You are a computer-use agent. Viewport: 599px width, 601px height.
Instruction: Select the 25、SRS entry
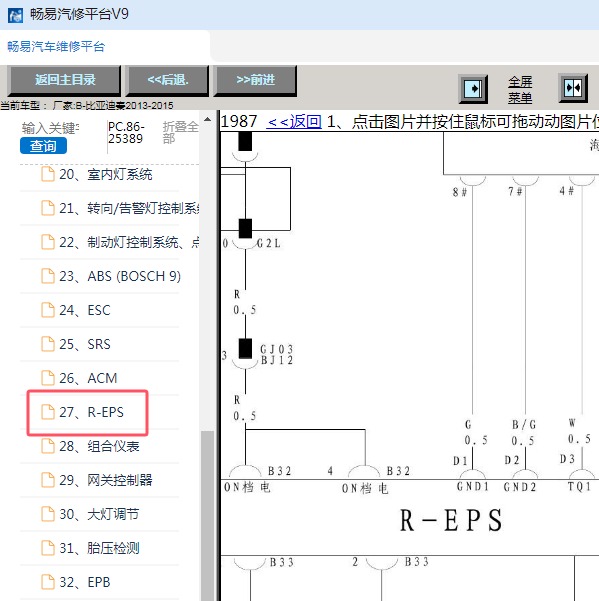point(85,345)
